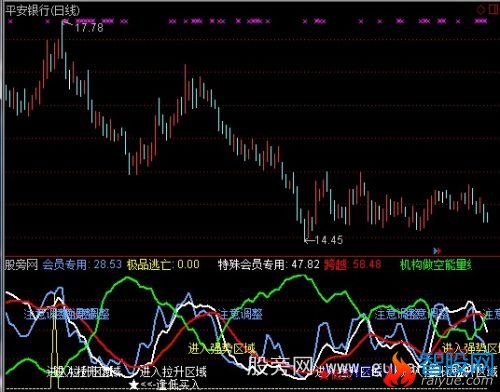This screenshot has width=500, height=392.
Task: Select the 极品逃亡: 0.00 indicator readout
Action: tap(163, 265)
